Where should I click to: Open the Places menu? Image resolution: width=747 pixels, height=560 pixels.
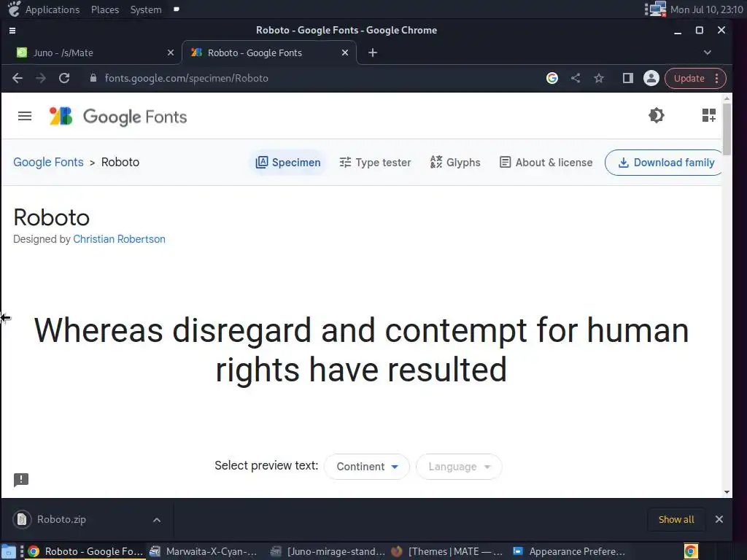105,9
